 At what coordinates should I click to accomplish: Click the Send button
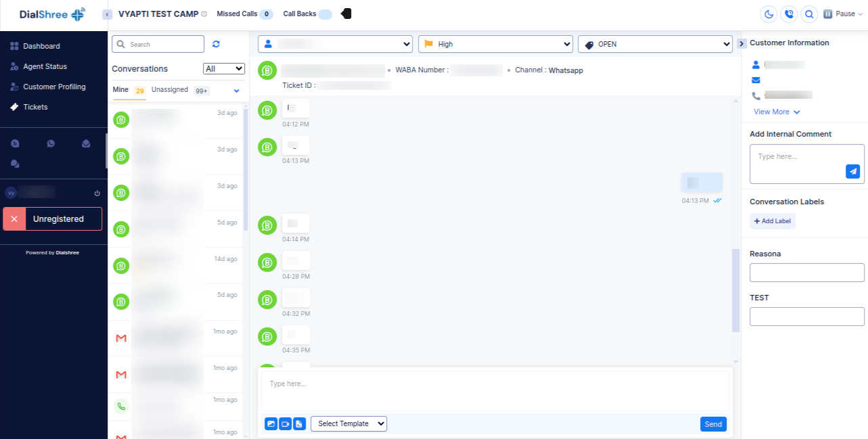pos(713,424)
